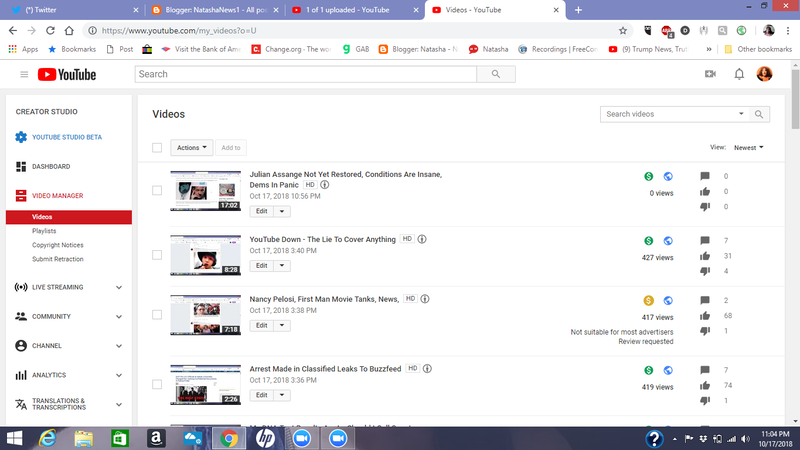Expand the Live Streaming sidebar section

[x=119, y=288]
